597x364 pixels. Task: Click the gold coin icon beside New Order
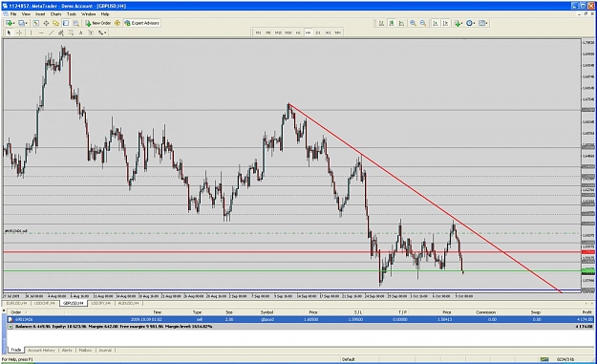(x=117, y=23)
